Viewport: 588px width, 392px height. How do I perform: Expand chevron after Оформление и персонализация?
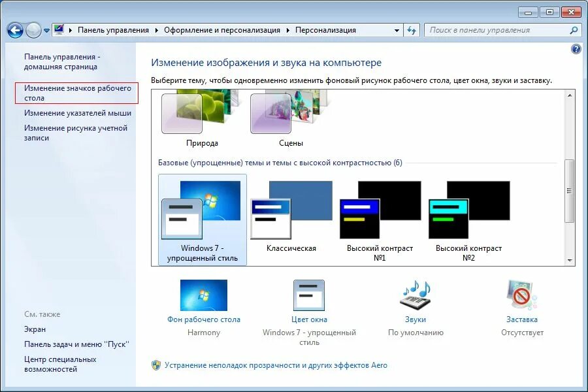[x=287, y=30]
